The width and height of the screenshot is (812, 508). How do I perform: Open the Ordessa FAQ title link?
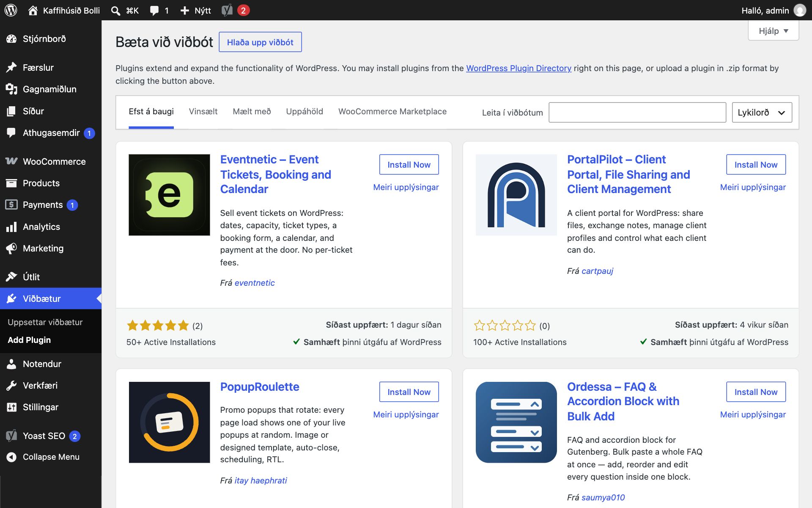623,401
